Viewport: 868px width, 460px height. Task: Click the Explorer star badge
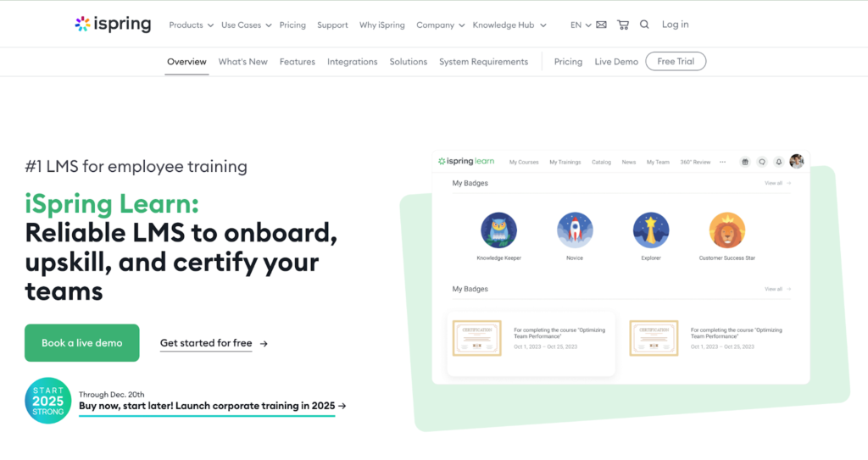click(x=651, y=230)
